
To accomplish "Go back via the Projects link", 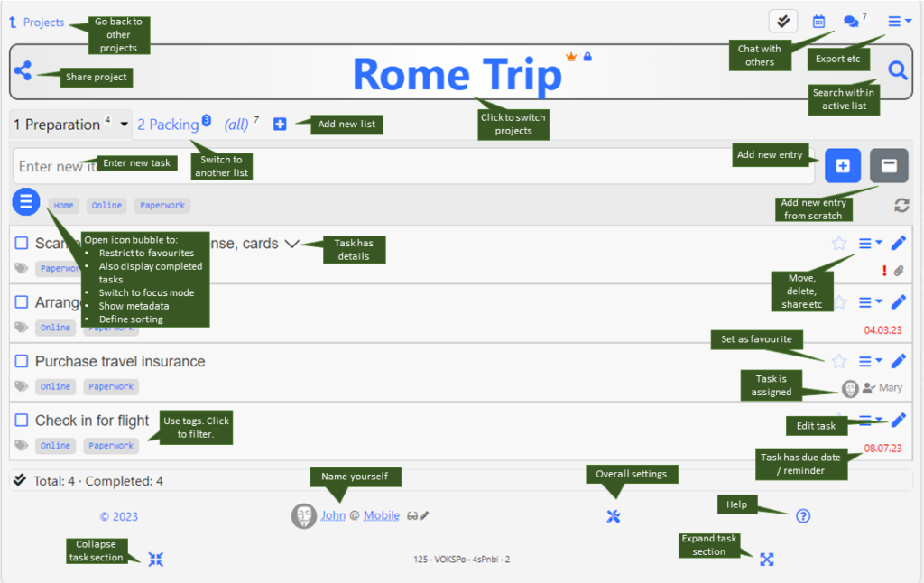I will coord(42,23).
